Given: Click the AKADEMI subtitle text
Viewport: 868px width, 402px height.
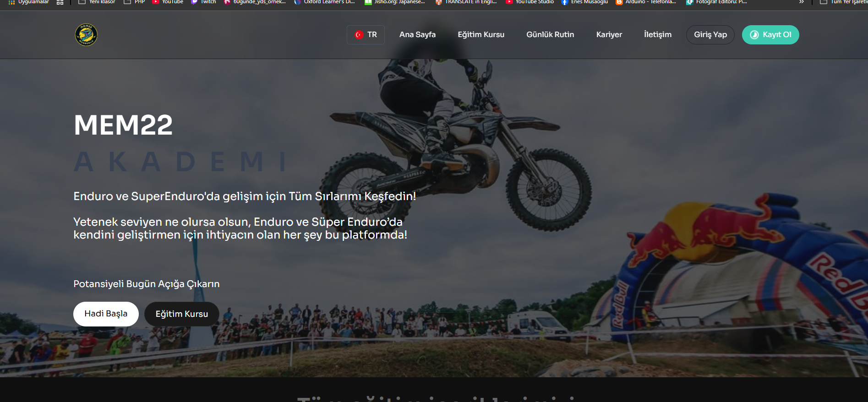Looking at the screenshot, I should (x=180, y=162).
